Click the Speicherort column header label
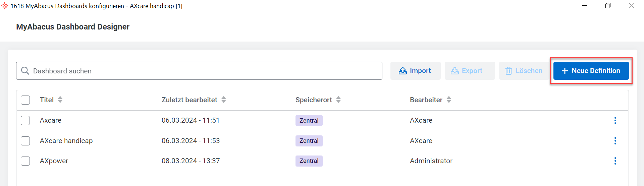Screen dimensions: 644x186 pyautogui.click(x=314, y=100)
